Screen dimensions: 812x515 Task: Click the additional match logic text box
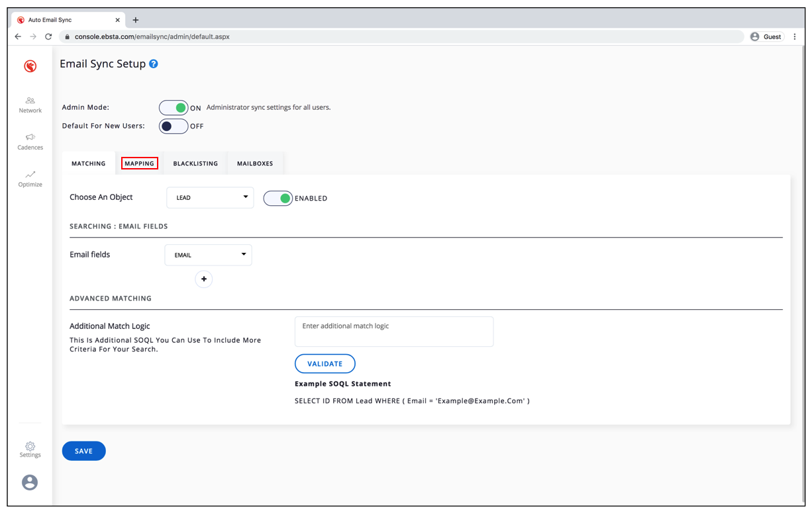[393, 331]
